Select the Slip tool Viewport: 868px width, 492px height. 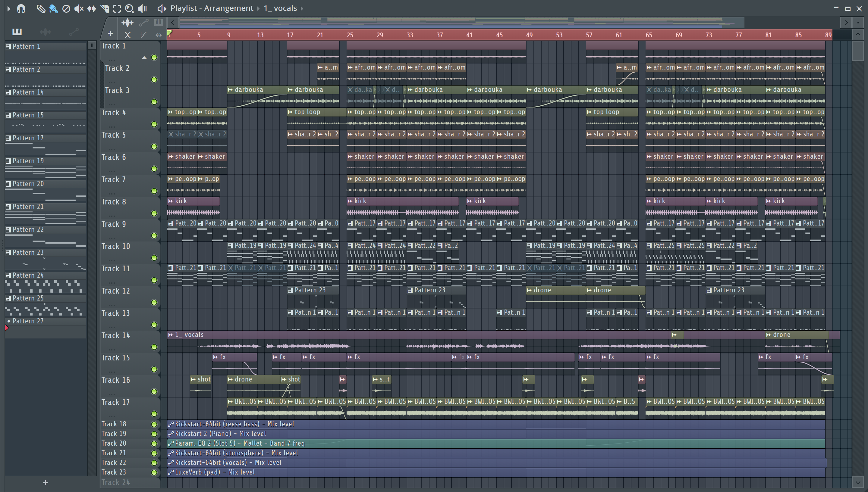click(x=91, y=8)
